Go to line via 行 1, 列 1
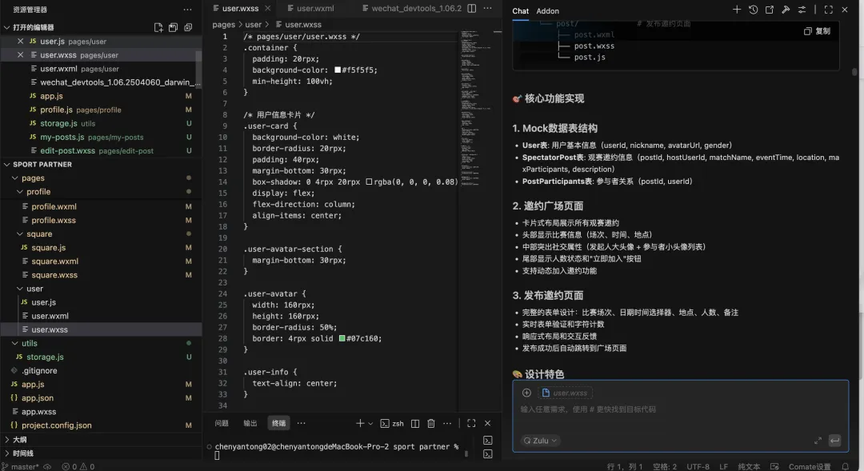 point(624,467)
